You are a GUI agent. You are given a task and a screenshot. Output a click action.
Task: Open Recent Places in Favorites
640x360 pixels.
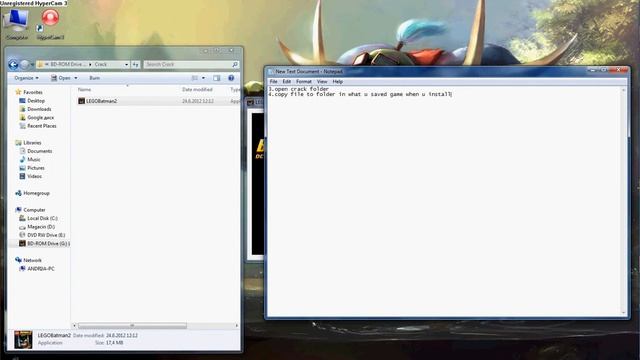(x=42, y=126)
